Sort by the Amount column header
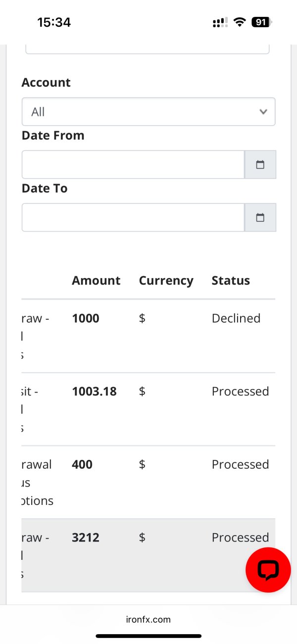The image size is (297, 644). (96, 281)
